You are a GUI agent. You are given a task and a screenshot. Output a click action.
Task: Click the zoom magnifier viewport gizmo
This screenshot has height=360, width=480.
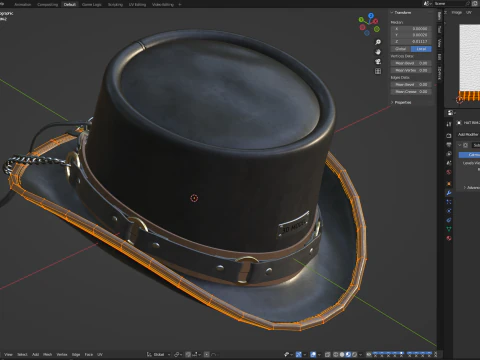click(x=378, y=42)
